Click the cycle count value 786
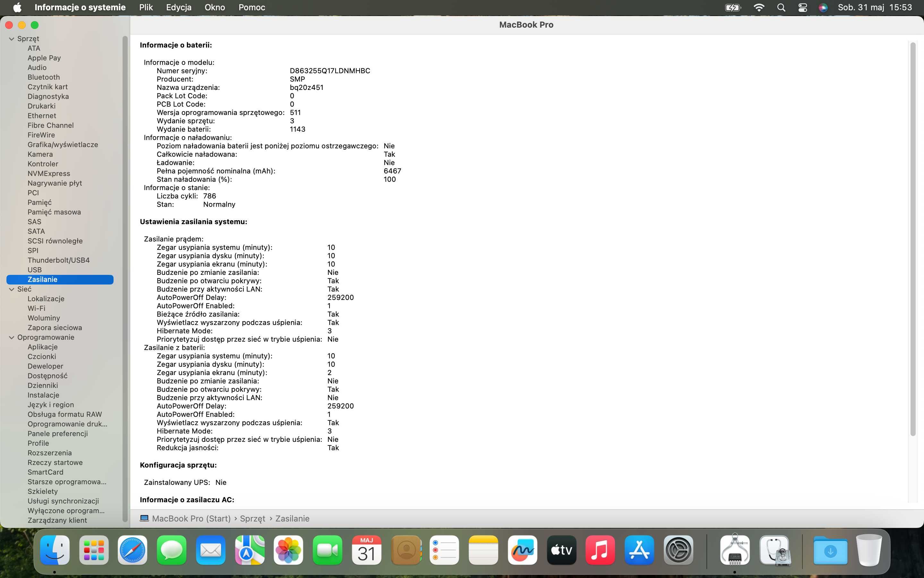Viewport: 924px width, 578px height. pyautogui.click(x=210, y=196)
